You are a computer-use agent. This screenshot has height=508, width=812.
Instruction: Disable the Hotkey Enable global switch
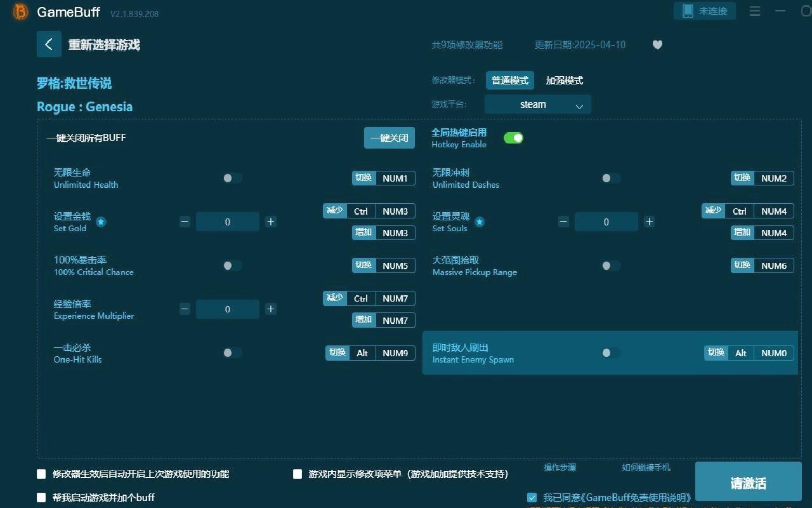tap(513, 138)
